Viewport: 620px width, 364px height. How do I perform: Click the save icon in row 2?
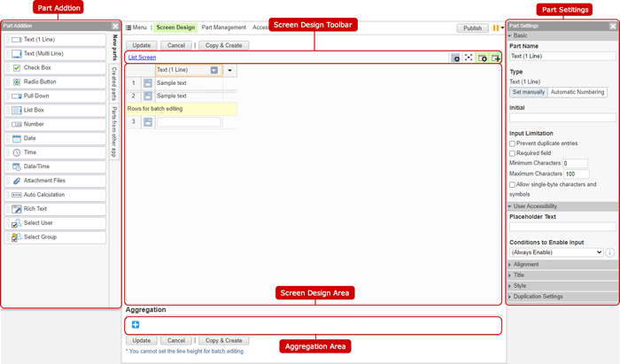click(148, 96)
